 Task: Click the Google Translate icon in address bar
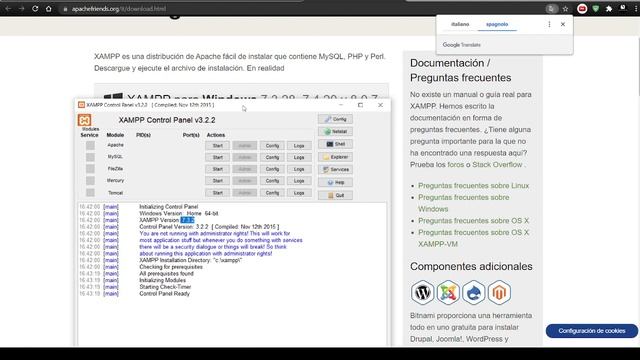(551, 9)
